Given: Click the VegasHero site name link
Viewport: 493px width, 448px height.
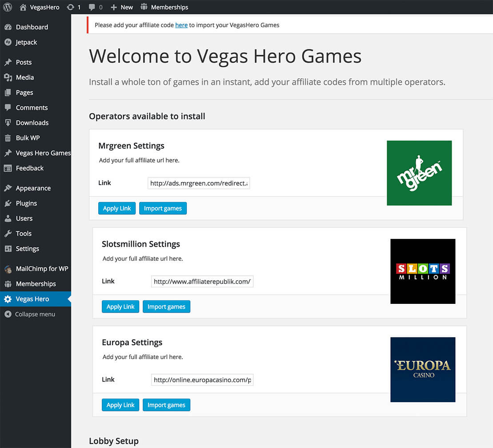Looking at the screenshot, I should pyautogui.click(x=44, y=7).
